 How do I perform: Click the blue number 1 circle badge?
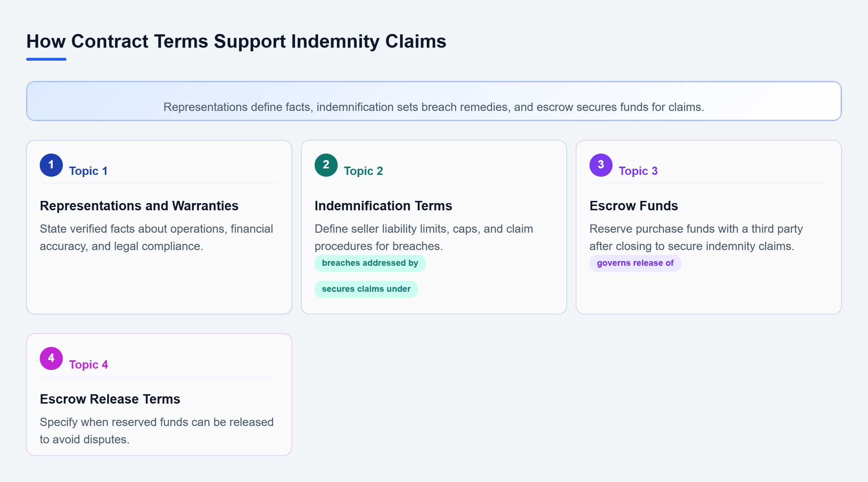51,165
